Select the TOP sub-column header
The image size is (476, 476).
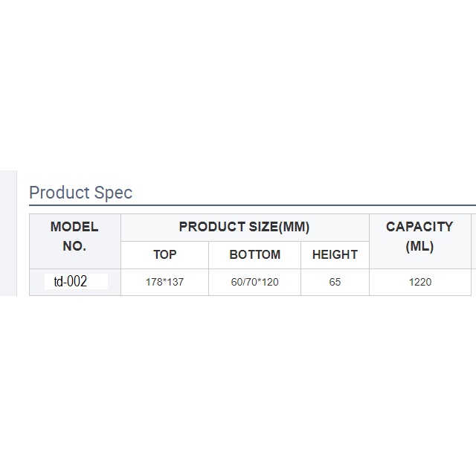pos(164,254)
